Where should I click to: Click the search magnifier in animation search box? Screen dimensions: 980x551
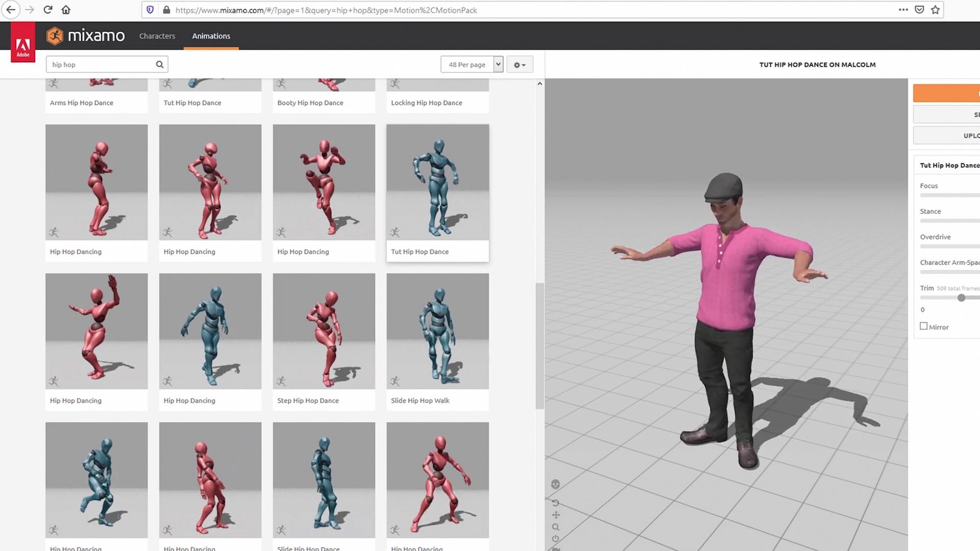coord(160,65)
